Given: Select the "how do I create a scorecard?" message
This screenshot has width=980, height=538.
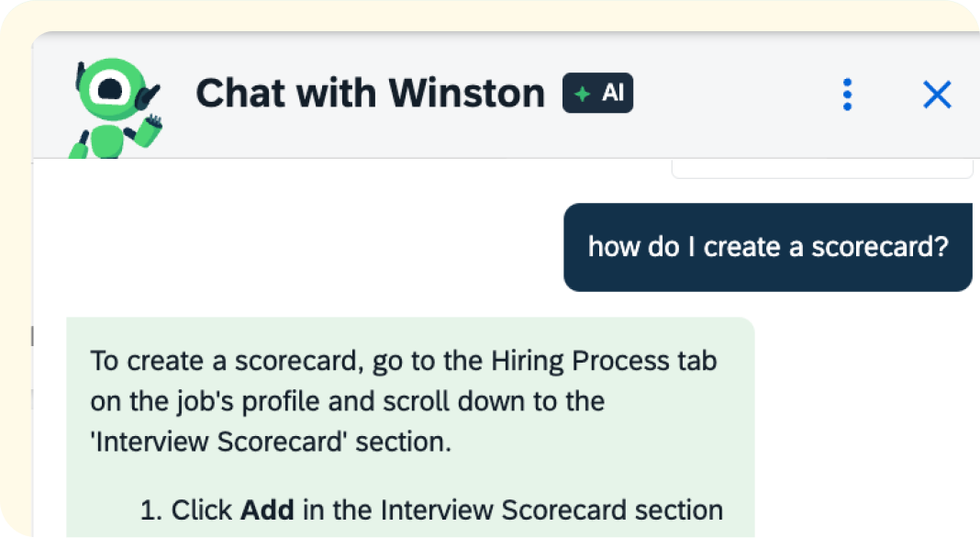Looking at the screenshot, I should [x=767, y=247].
